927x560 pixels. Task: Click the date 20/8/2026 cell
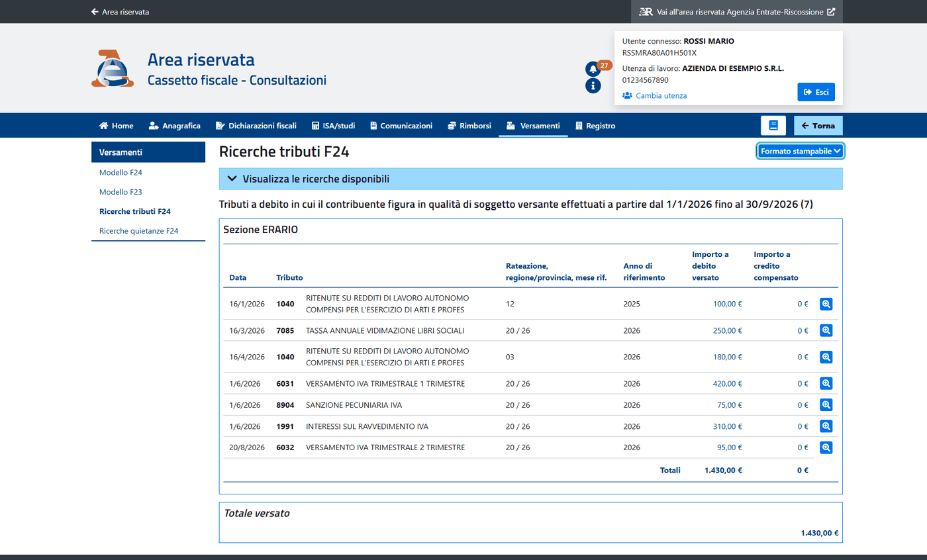point(247,447)
